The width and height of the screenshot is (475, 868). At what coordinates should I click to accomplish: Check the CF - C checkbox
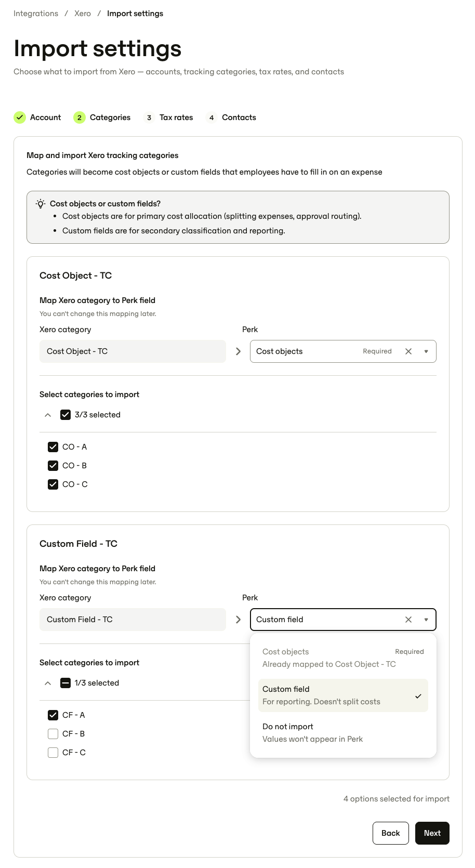click(53, 753)
